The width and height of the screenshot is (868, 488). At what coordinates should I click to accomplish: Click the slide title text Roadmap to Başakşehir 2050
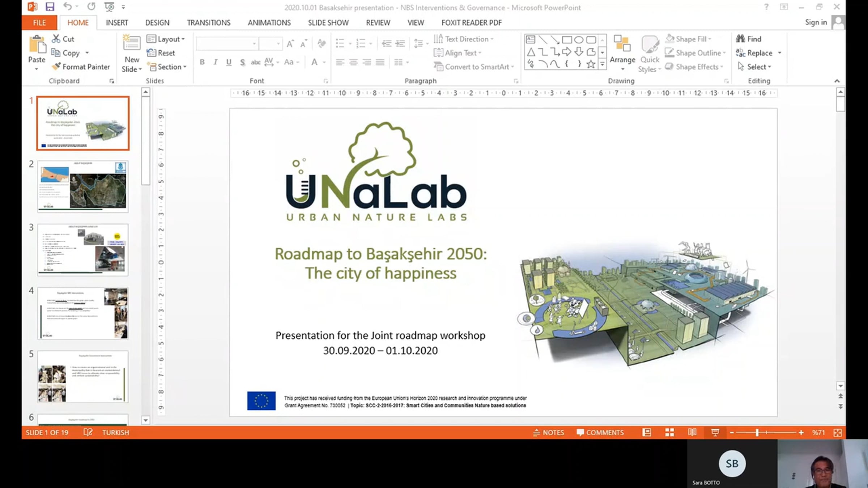pyautogui.click(x=381, y=254)
